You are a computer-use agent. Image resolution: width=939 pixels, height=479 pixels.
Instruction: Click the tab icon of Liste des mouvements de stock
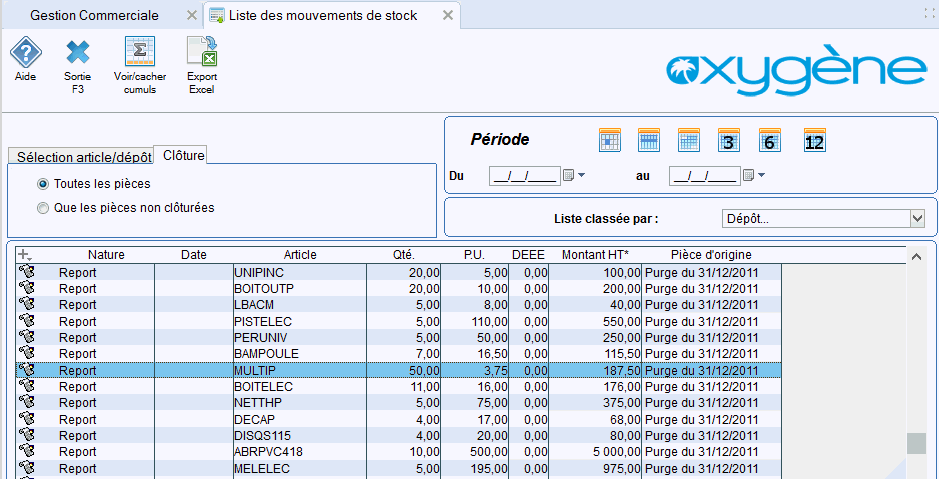[217, 16]
